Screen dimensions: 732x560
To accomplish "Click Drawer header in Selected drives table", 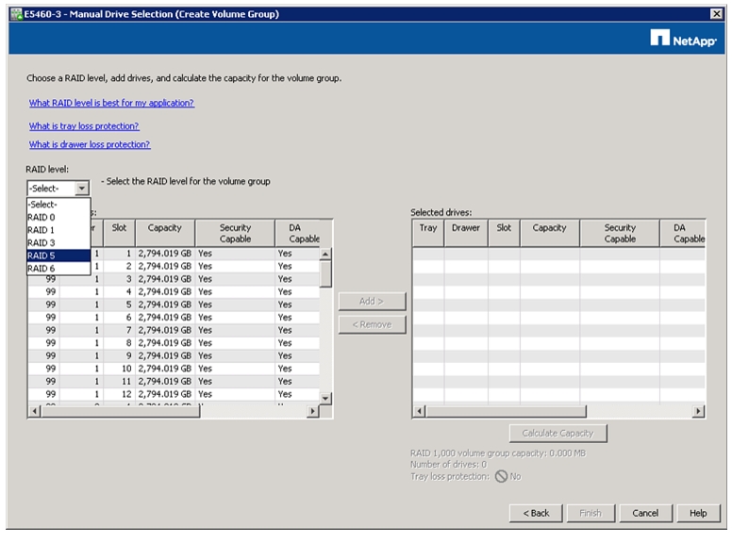I will pos(466,233).
